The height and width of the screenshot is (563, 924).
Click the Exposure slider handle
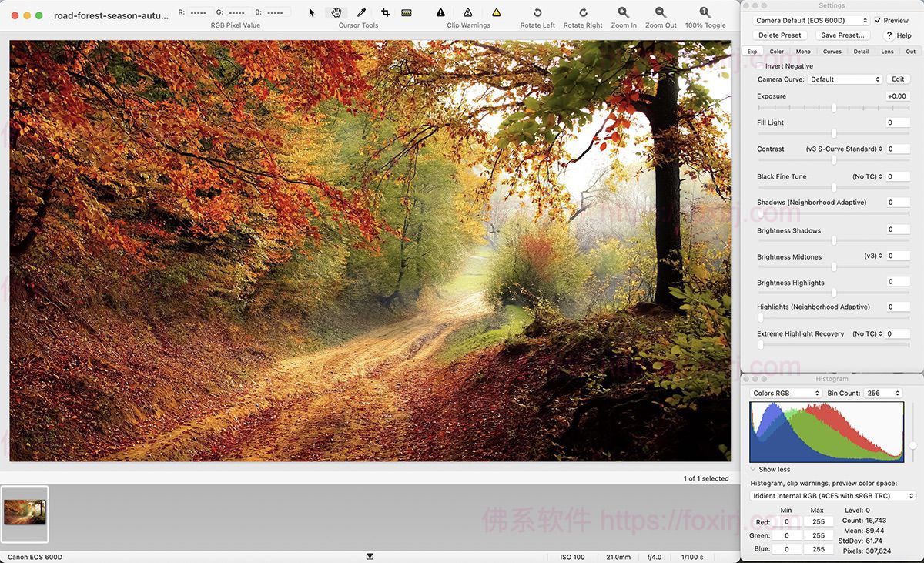(x=833, y=109)
